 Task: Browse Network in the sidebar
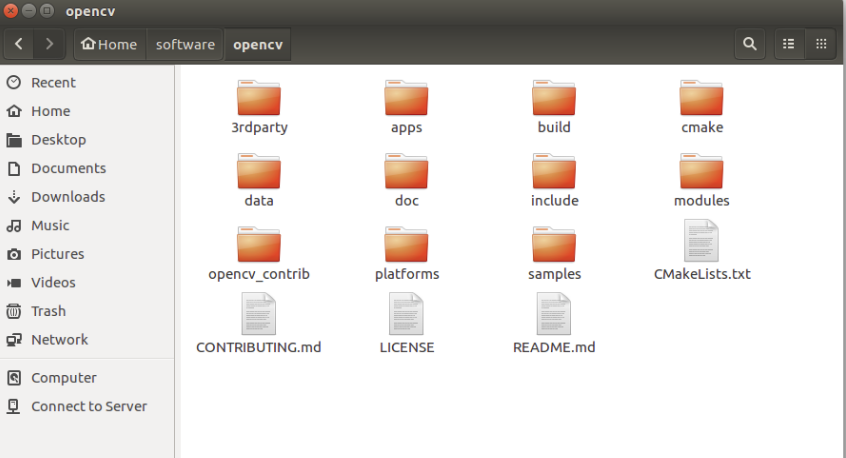[87, 340]
